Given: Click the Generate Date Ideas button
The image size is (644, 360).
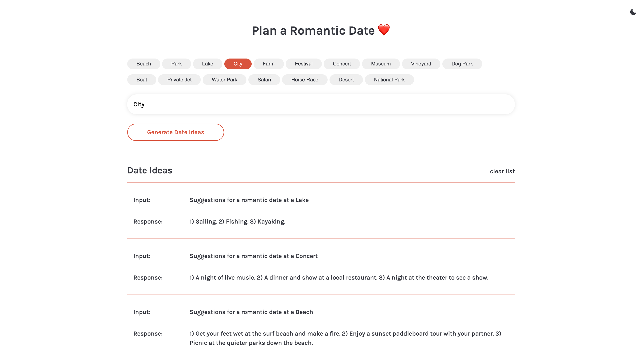Looking at the screenshot, I should click(176, 132).
